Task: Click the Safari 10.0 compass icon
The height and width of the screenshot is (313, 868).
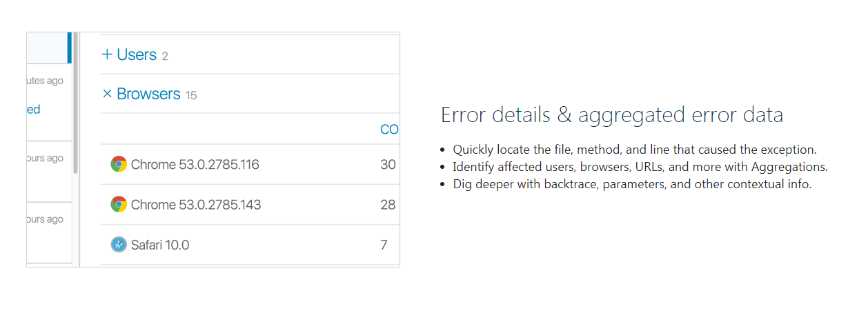Action: tap(119, 245)
